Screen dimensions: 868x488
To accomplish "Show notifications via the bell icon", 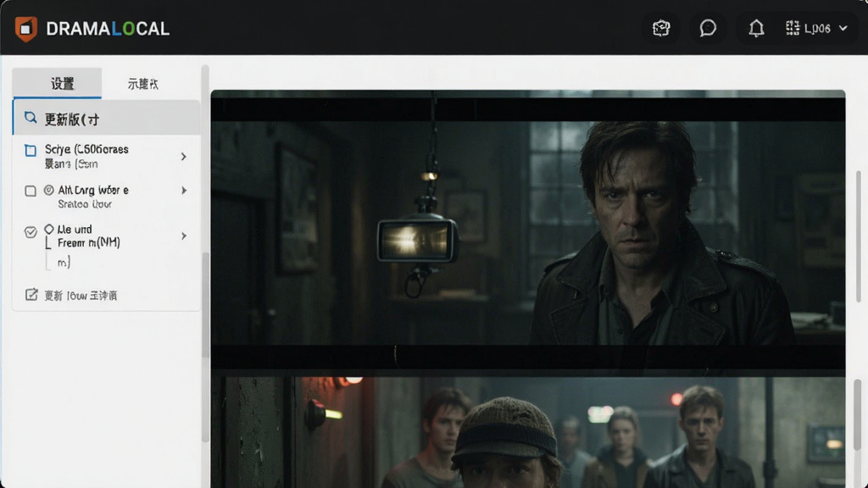I will (x=756, y=28).
